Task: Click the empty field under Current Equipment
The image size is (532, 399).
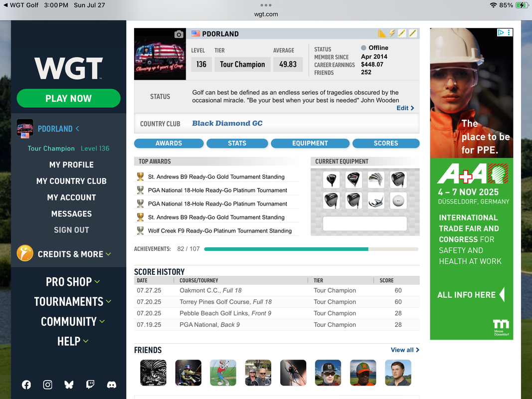Action: coord(365,223)
